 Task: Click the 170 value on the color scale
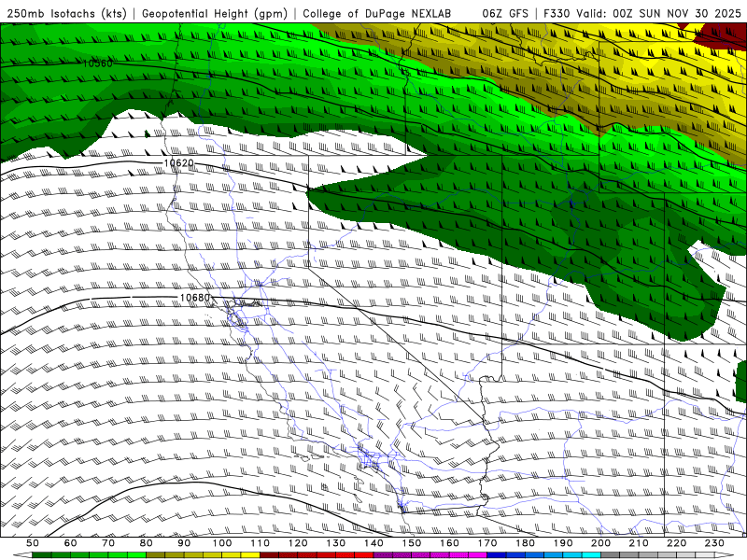tap(486, 543)
